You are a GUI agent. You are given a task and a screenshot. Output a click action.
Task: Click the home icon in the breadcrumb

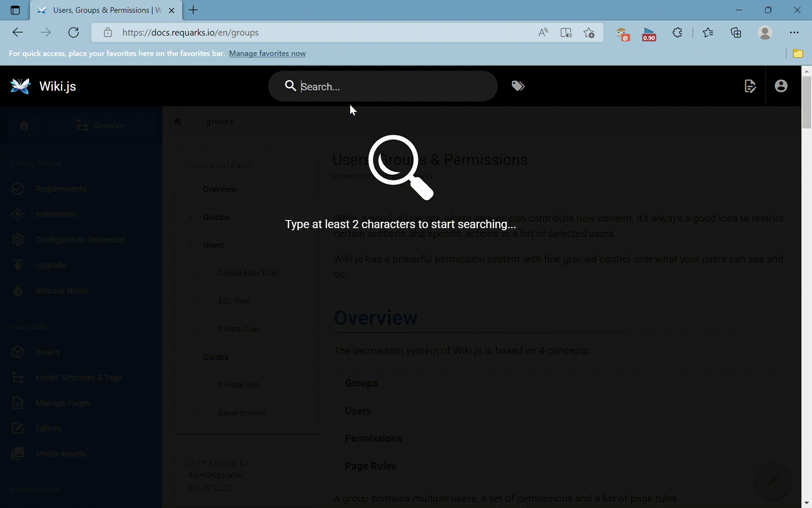point(178,121)
